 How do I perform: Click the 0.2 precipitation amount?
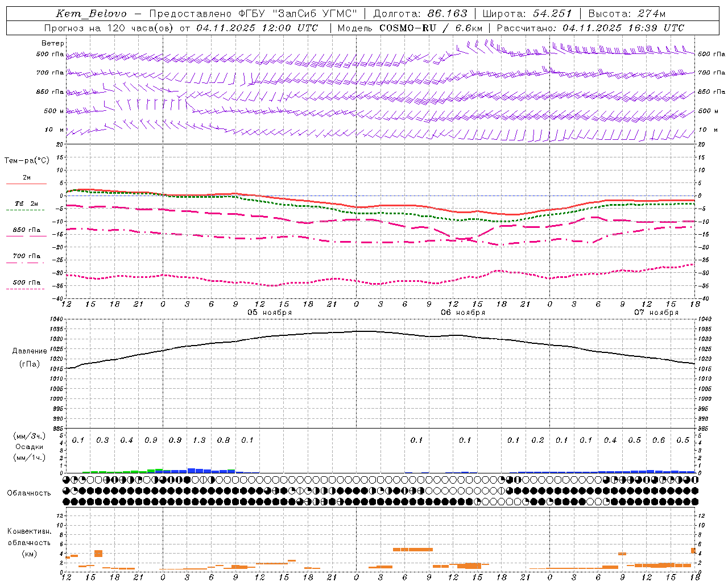(537, 440)
